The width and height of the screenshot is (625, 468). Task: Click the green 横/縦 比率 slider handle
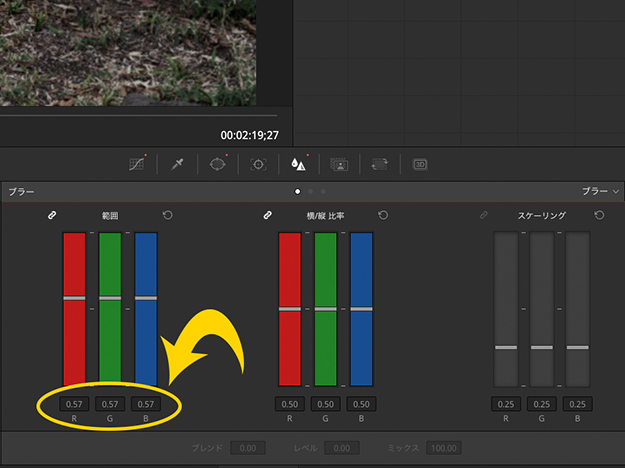pos(325,309)
